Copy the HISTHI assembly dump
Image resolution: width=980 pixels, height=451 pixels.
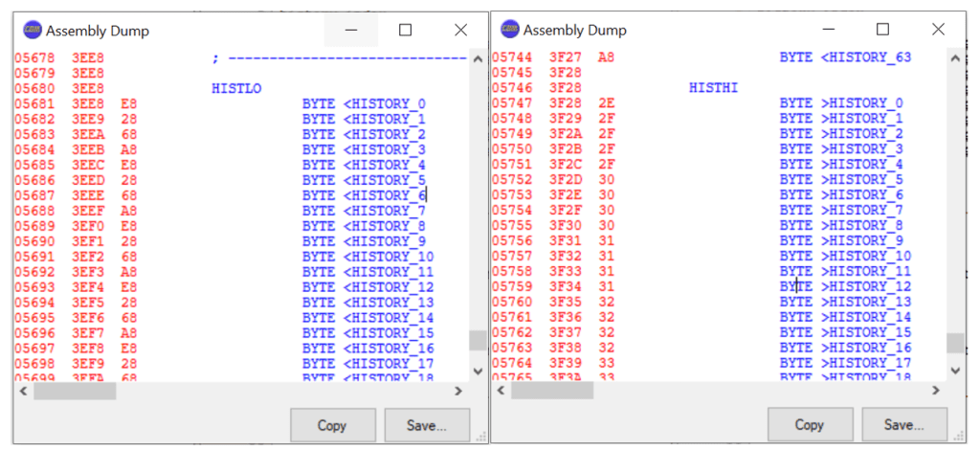(809, 425)
